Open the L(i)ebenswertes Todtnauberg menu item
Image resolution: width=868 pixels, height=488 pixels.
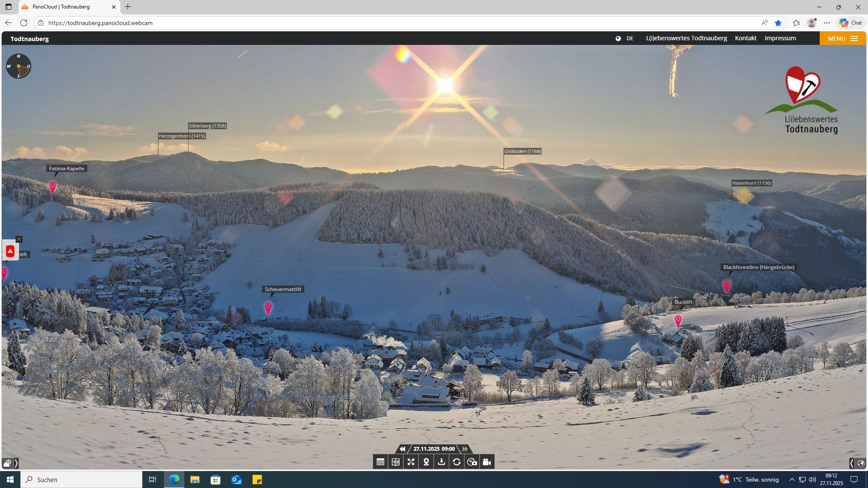[686, 38]
